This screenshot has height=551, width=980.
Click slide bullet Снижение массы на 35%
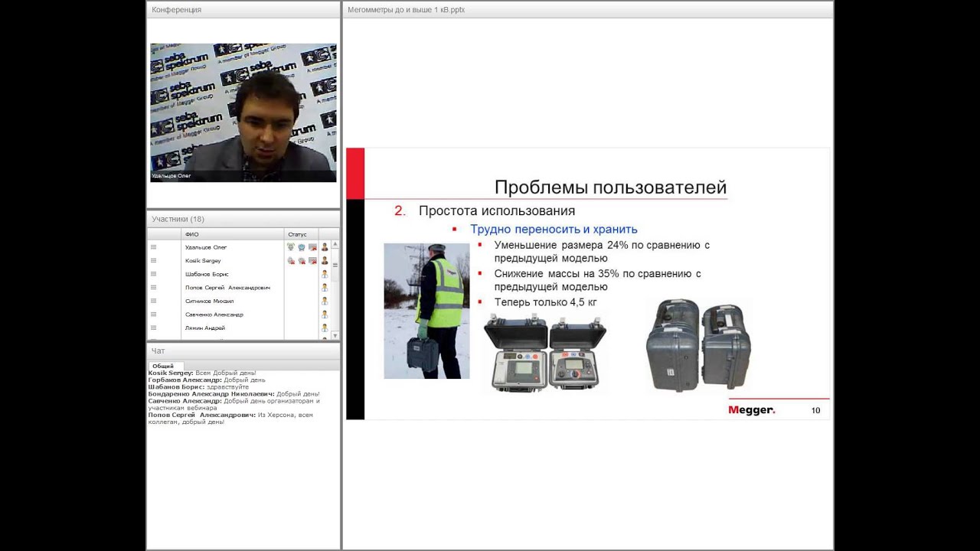pos(598,280)
